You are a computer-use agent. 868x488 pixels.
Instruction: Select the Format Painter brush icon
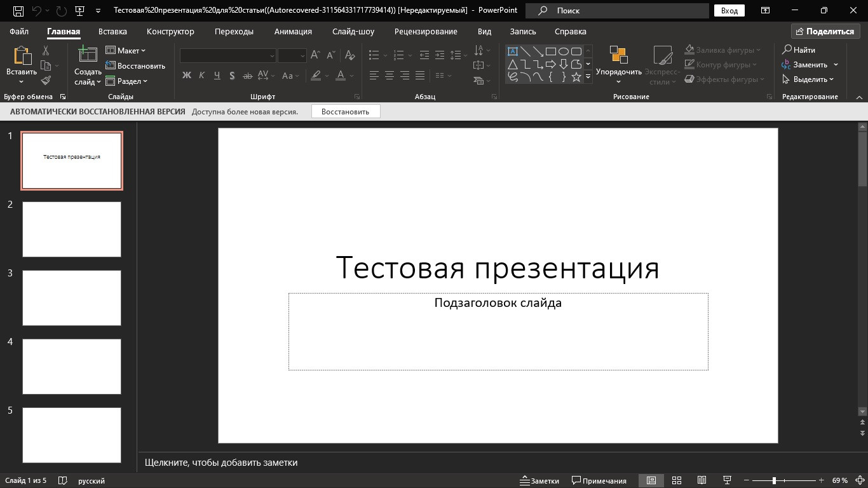click(x=46, y=81)
